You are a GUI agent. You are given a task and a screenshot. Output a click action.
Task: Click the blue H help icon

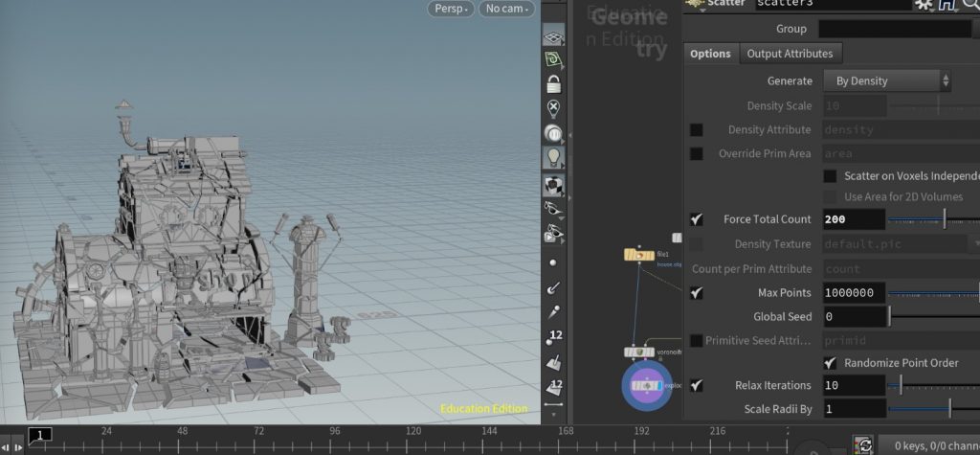[x=945, y=5]
